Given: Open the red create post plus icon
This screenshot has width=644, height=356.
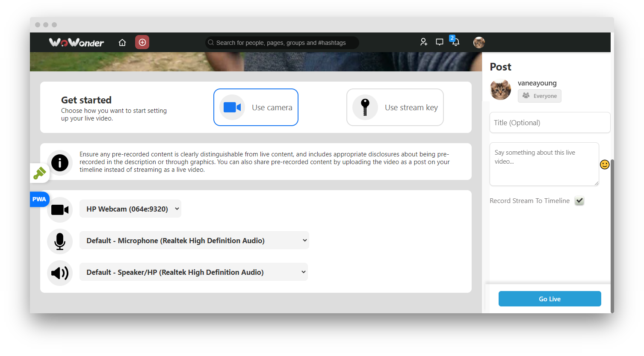Looking at the screenshot, I should 142,42.
